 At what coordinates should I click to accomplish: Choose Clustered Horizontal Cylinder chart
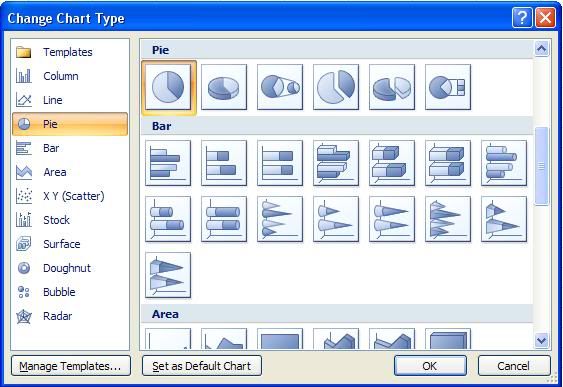click(x=504, y=163)
